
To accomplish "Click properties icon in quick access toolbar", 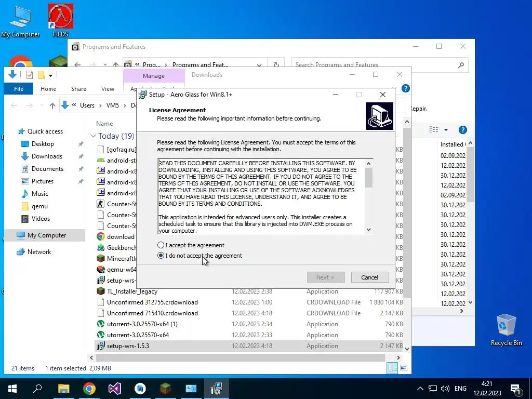I will (30, 75).
